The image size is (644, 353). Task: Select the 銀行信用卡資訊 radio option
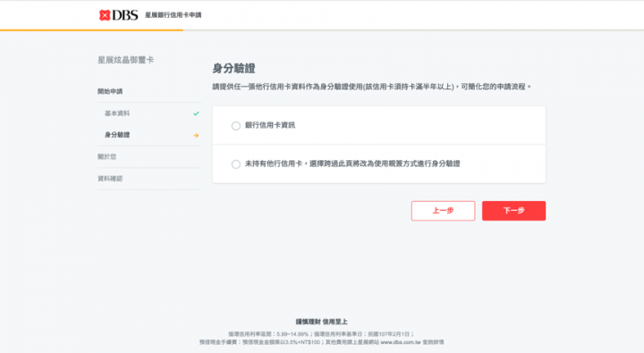[236, 126]
